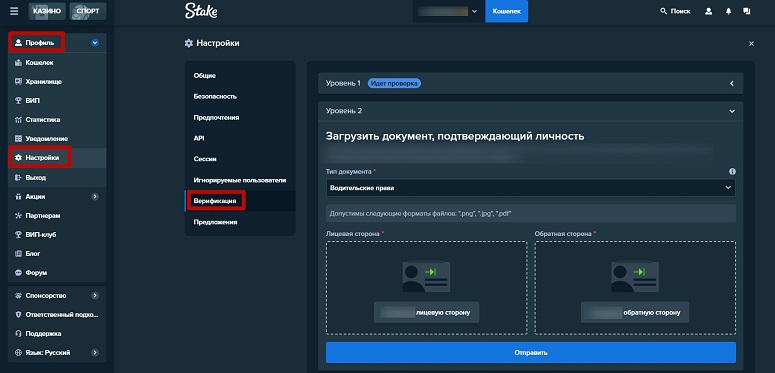775x373 pixels.
Task: Open Язык: Русский language selector
Action: (x=57, y=353)
